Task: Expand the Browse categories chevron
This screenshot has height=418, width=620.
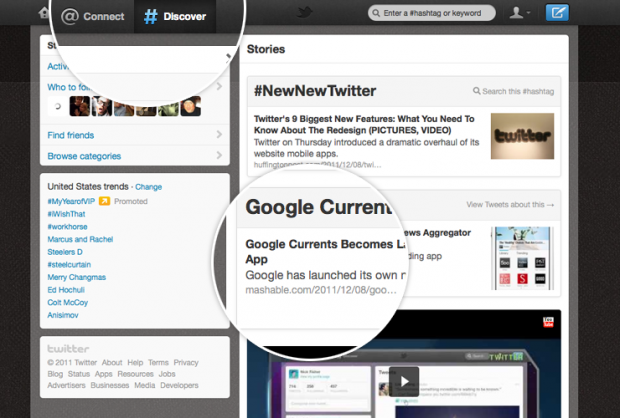Action: tap(219, 155)
